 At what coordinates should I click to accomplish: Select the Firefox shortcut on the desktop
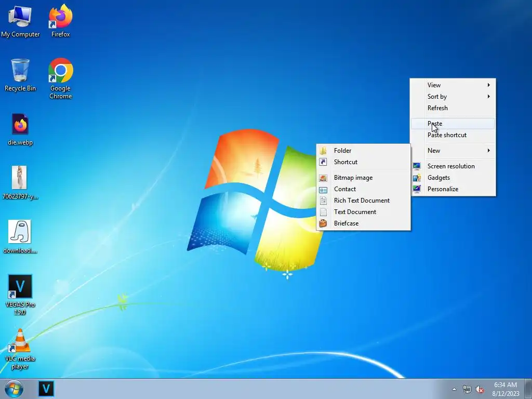60,21
